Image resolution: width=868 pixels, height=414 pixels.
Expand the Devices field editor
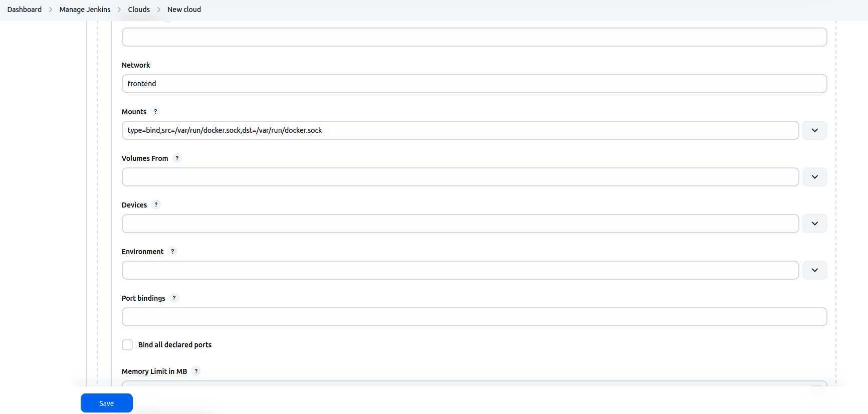(814, 224)
